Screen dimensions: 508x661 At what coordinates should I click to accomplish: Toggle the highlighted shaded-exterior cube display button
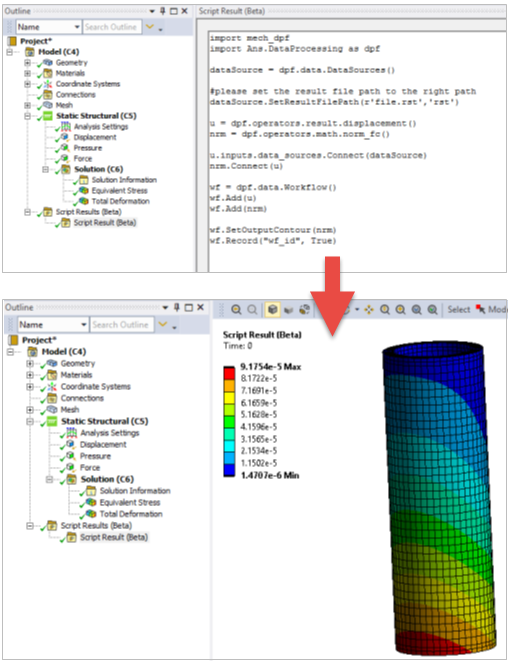click(x=272, y=310)
